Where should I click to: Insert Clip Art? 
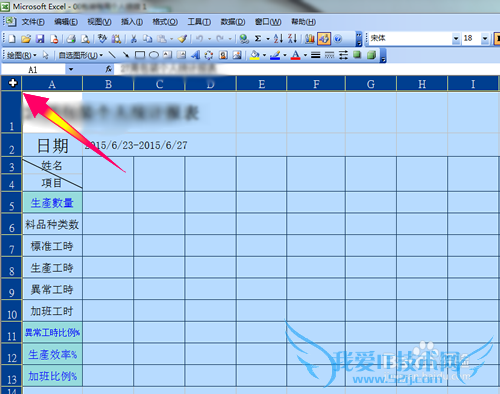point(223,55)
